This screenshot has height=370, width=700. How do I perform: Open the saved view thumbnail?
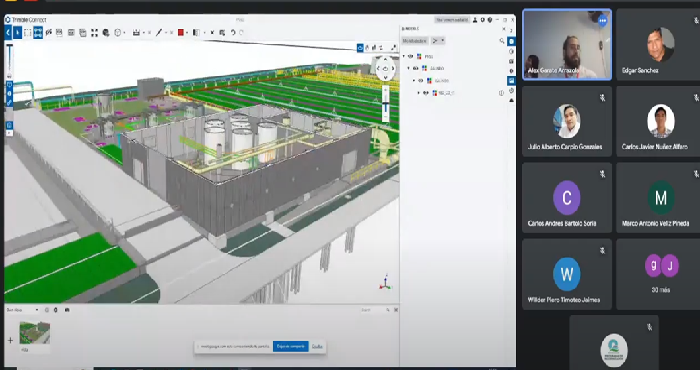click(35, 333)
